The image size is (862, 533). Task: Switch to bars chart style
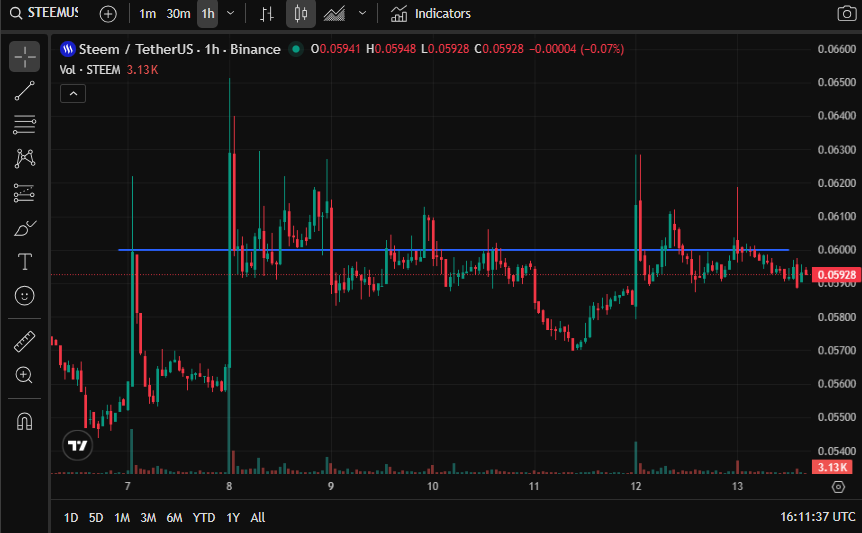point(267,14)
